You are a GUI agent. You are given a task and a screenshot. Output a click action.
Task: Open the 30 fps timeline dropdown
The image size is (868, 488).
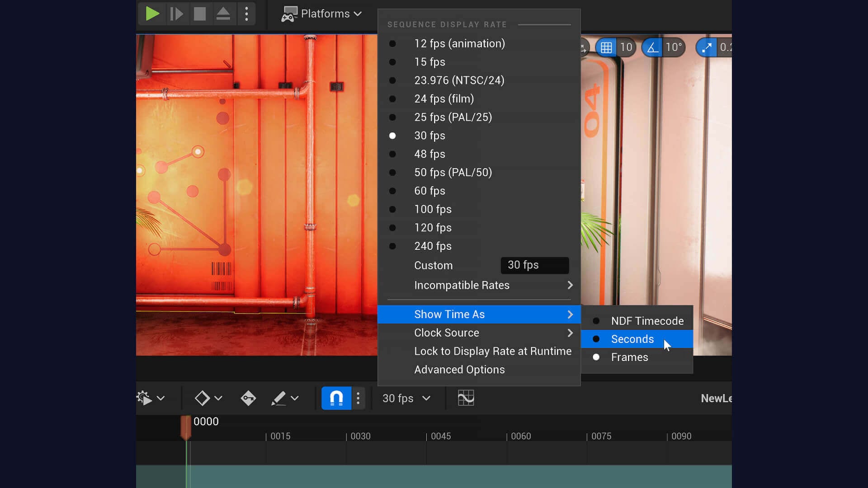[x=406, y=398]
